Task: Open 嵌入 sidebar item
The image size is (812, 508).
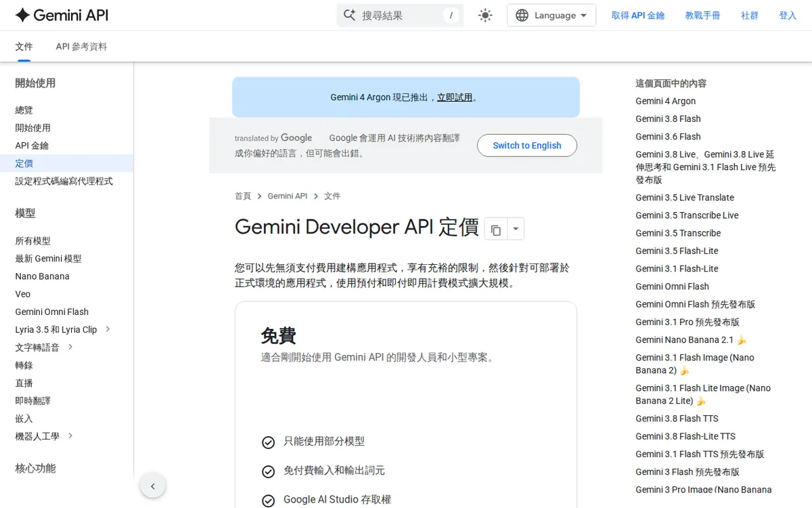Action: click(24, 418)
